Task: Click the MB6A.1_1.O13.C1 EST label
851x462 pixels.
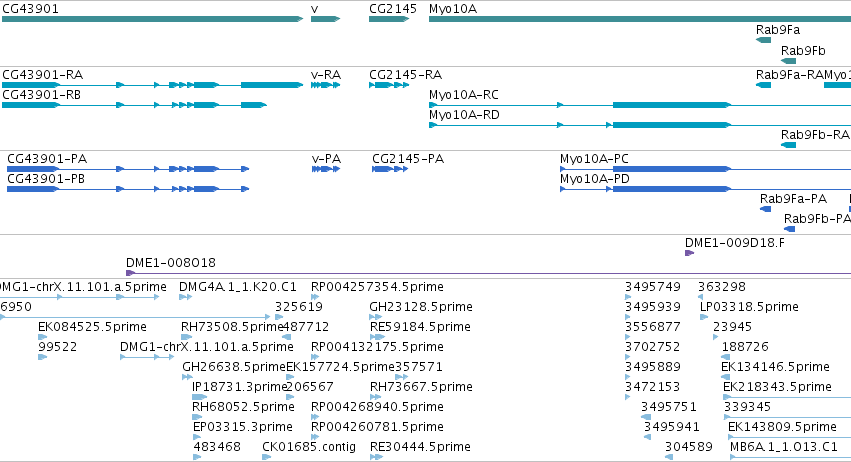Action: point(784,447)
